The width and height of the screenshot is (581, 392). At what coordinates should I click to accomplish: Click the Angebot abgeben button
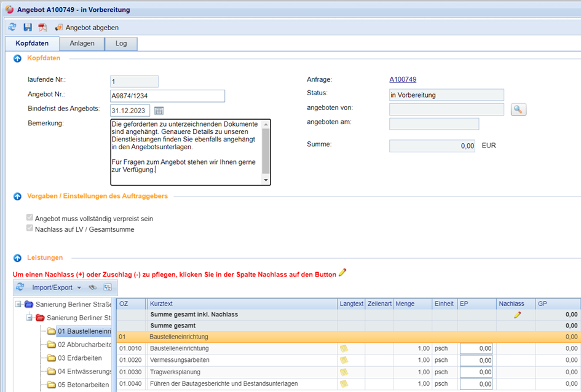[x=87, y=28]
